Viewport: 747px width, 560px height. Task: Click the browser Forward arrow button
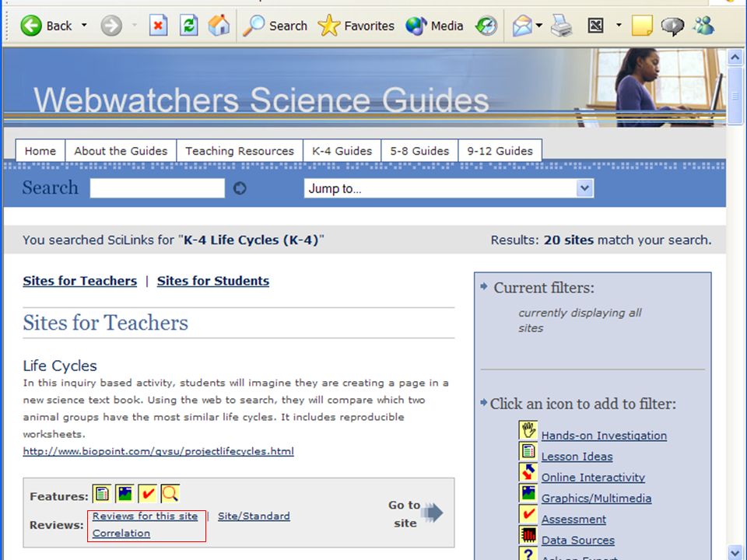click(111, 25)
